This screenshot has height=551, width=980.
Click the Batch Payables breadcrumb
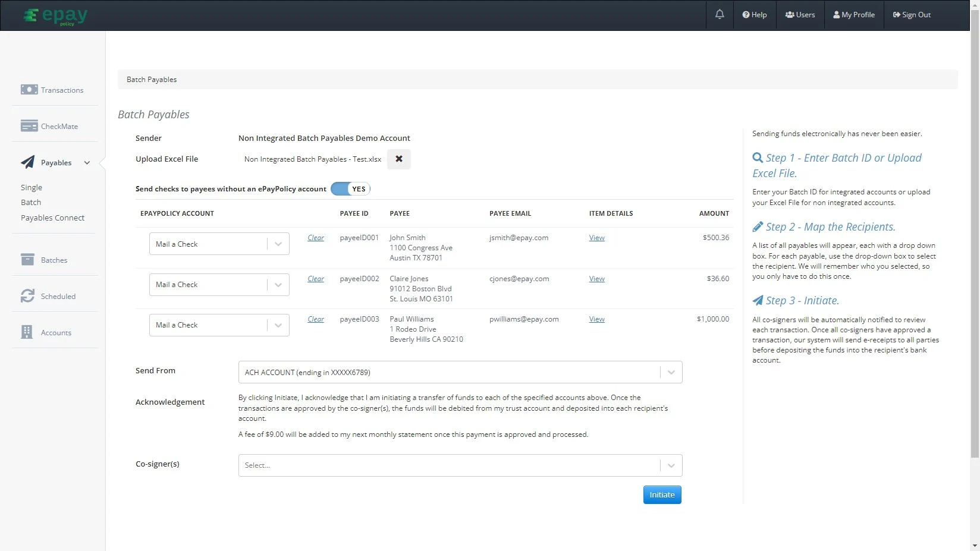pos(152,80)
